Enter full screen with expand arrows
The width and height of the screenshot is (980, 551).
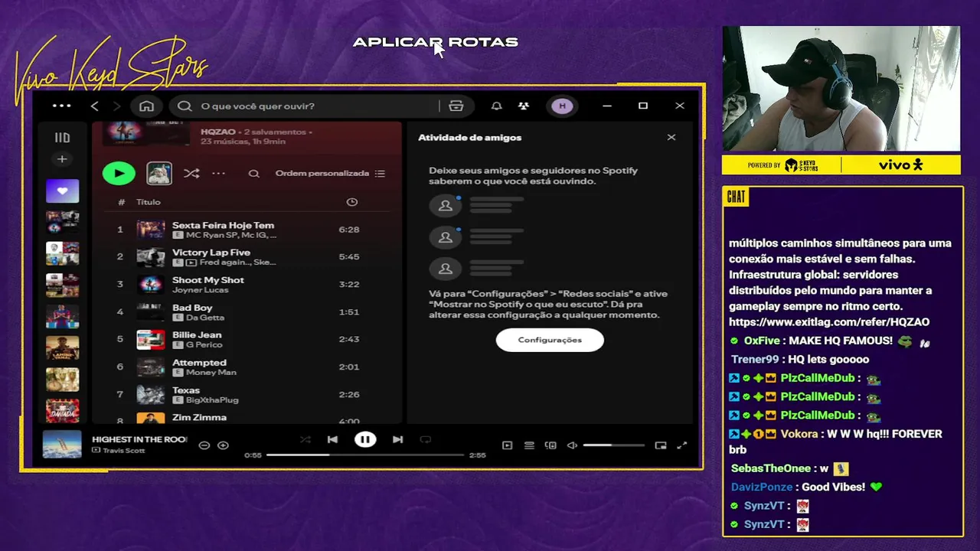pos(682,445)
